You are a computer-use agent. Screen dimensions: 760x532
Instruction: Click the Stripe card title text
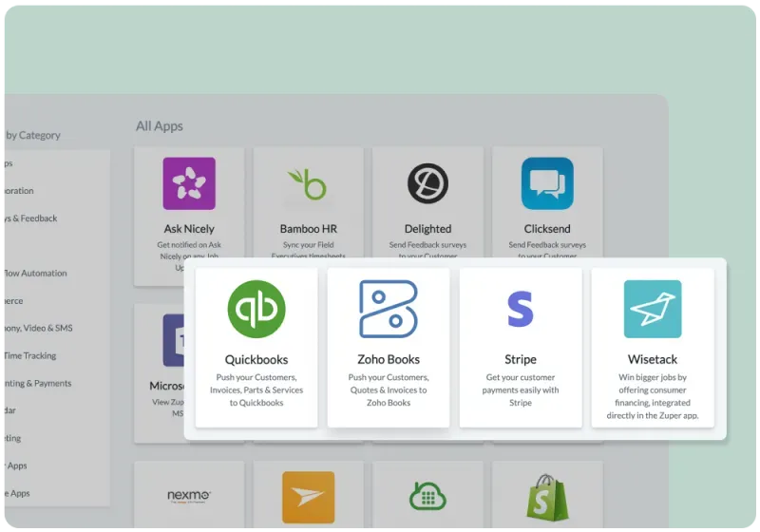pyautogui.click(x=521, y=359)
